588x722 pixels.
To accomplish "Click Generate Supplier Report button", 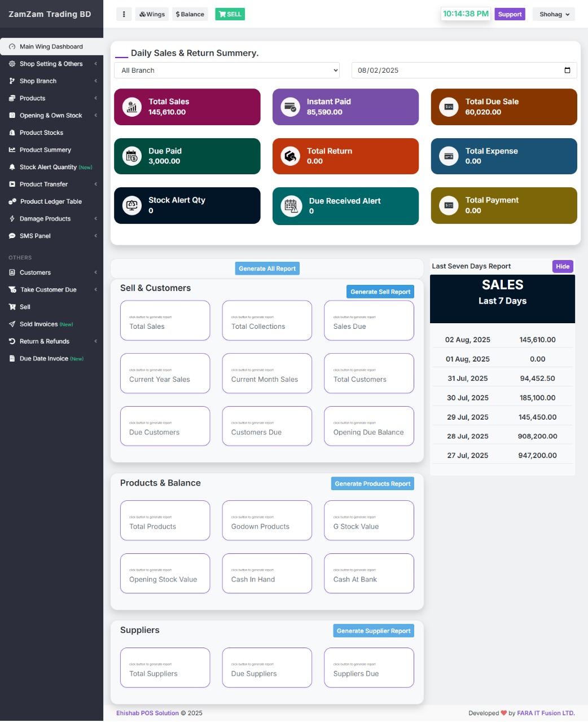I will coord(373,631).
